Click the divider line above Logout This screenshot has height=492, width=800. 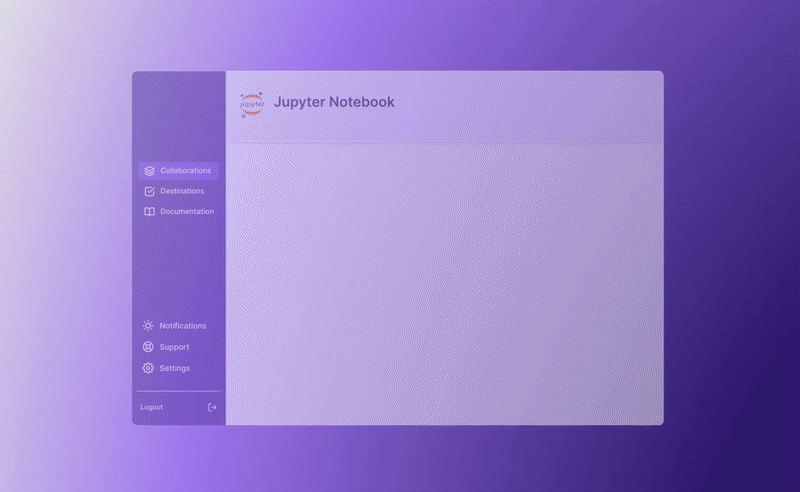pyautogui.click(x=179, y=391)
